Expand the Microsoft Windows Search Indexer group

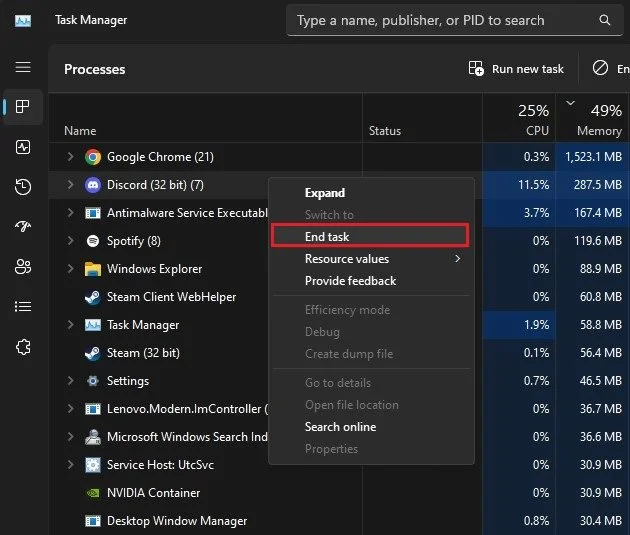(70, 437)
